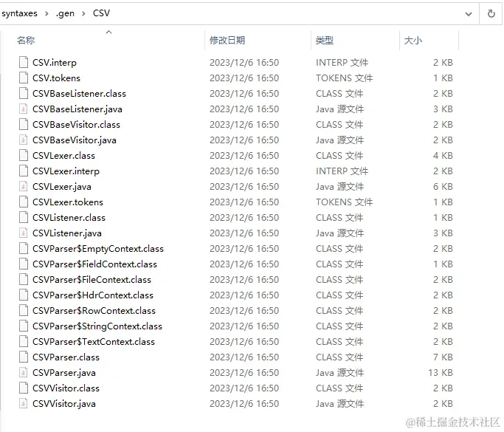
Task: Click the file icon of CSVLexer.tokens
Action: pos(24,202)
